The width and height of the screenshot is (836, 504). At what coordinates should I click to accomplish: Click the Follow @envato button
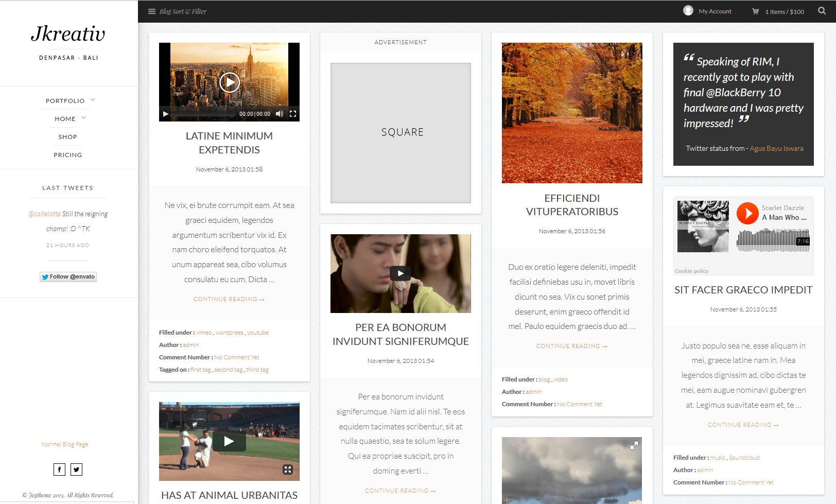click(x=68, y=276)
